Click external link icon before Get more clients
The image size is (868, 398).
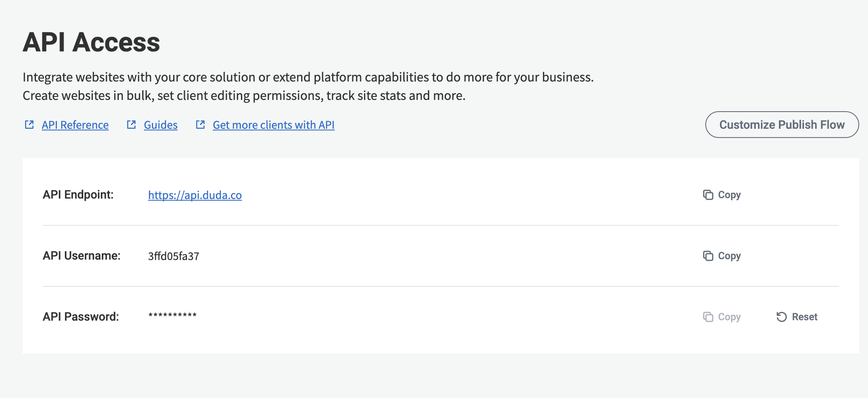pos(200,125)
